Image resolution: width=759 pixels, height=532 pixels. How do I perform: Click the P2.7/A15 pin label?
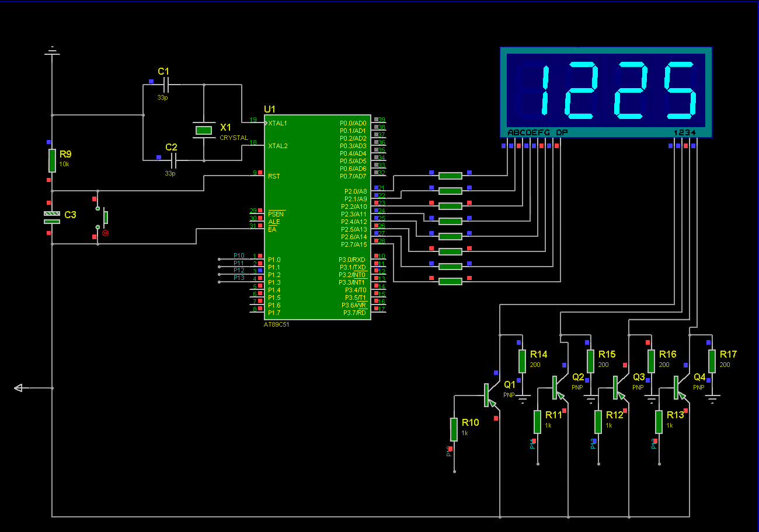coord(354,244)
